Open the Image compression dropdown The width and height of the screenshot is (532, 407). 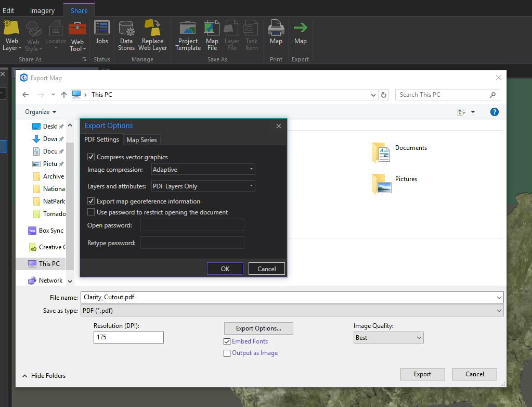click(203, 169)
